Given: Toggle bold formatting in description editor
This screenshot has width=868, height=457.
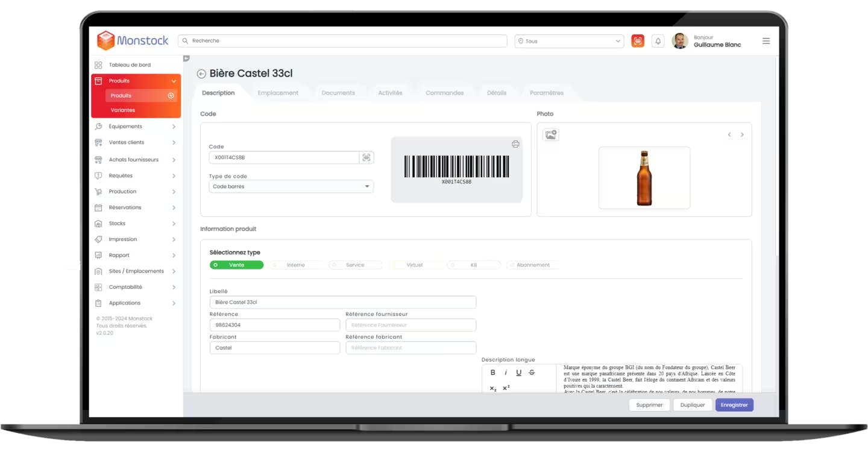Looking at the screenshot, I should 492,373.
